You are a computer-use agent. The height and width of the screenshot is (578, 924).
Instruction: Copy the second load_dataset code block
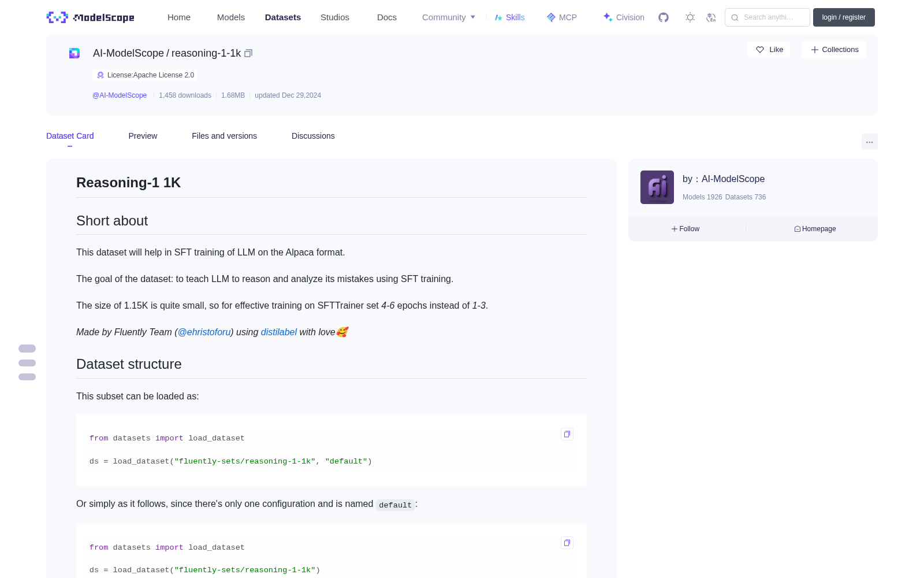pos(567,543)
